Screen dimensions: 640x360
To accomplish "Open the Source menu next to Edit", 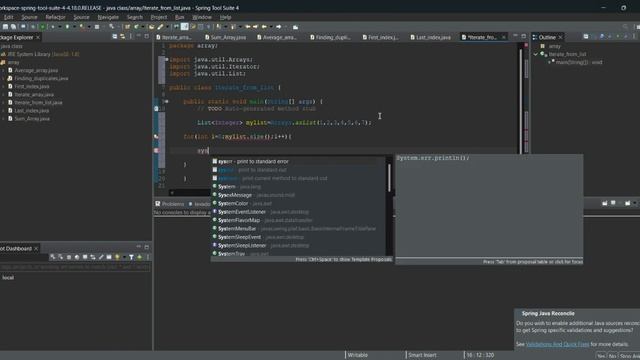I will (29, 17).
